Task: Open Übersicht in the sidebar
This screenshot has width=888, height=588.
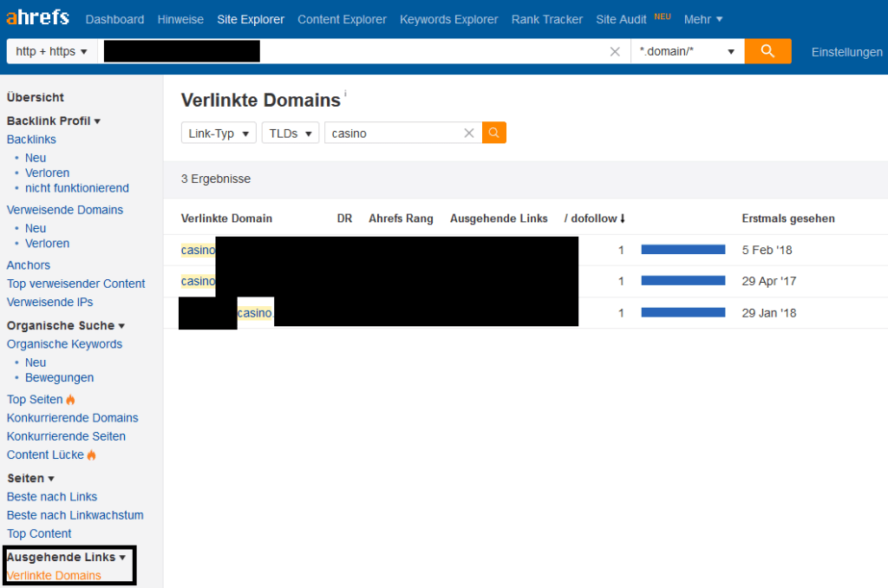Action: (35, 97)
